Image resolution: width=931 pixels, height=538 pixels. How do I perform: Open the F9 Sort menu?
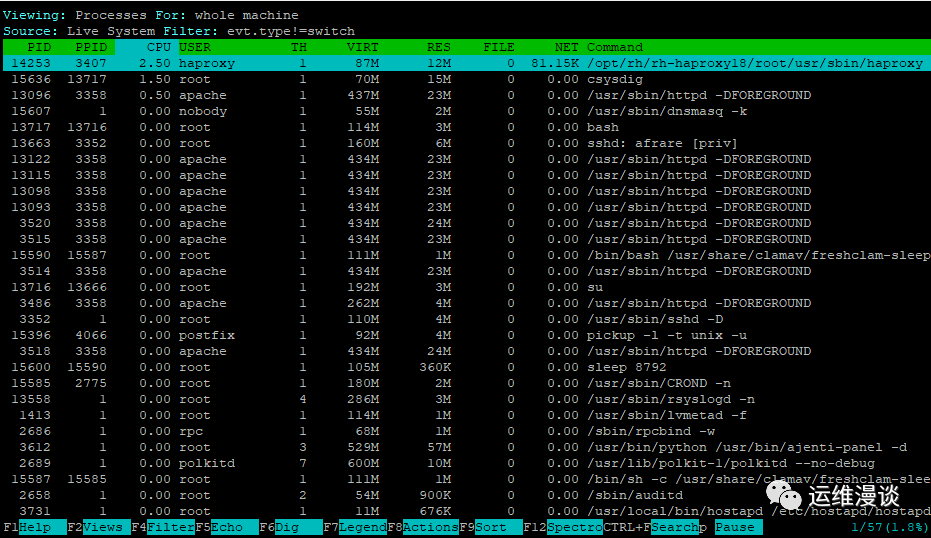tap(491, 527)
